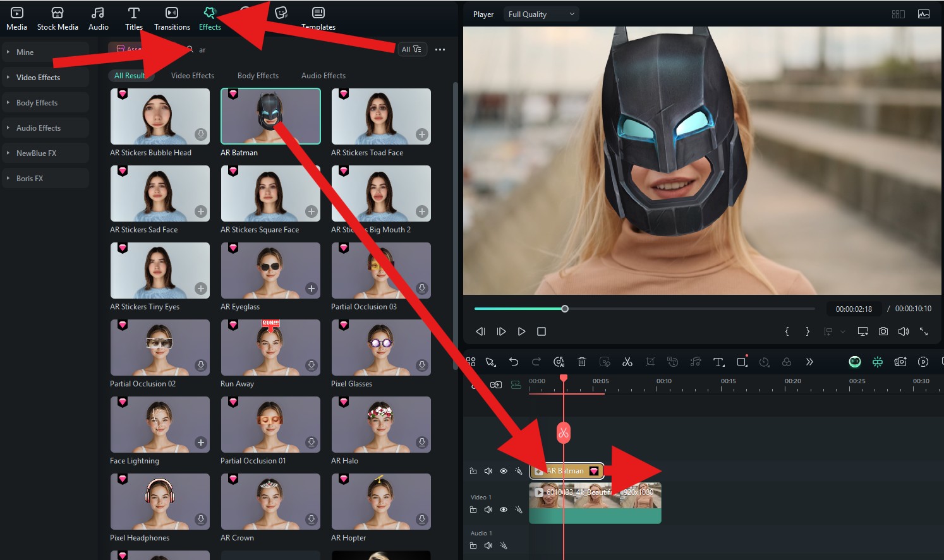Stop the preview playback
The height and width of the screenshot is (560, 944).
click(x=542, y=331)
